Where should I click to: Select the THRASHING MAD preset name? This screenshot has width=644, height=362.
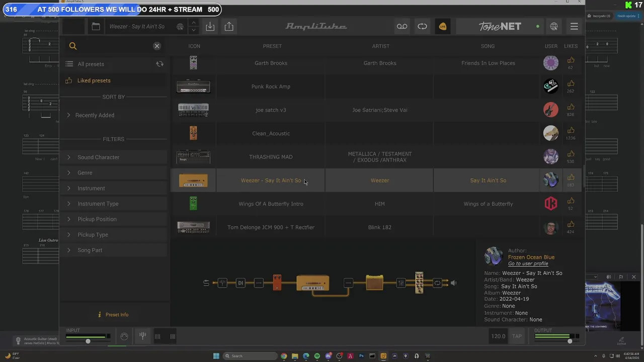pos(271,157)
